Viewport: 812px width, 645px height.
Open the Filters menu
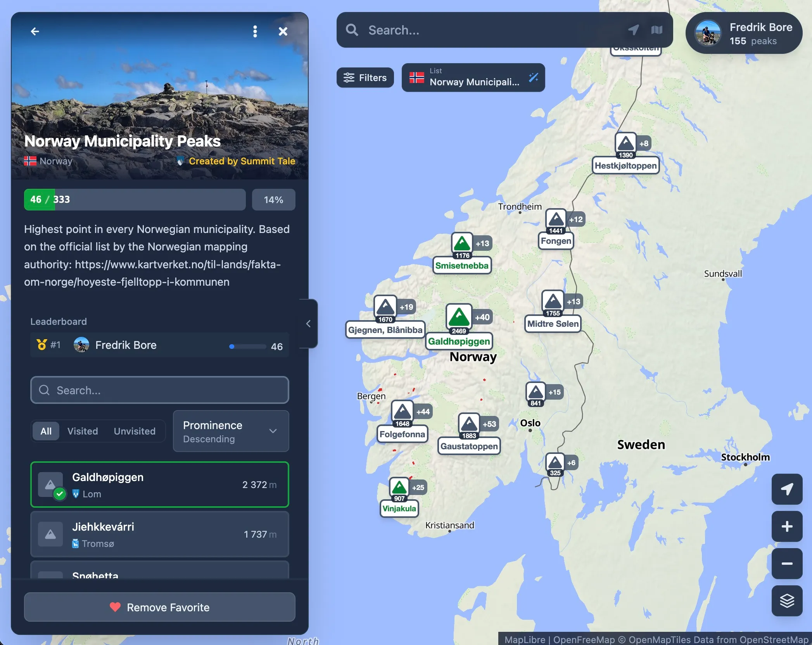[x=365, y=78]
